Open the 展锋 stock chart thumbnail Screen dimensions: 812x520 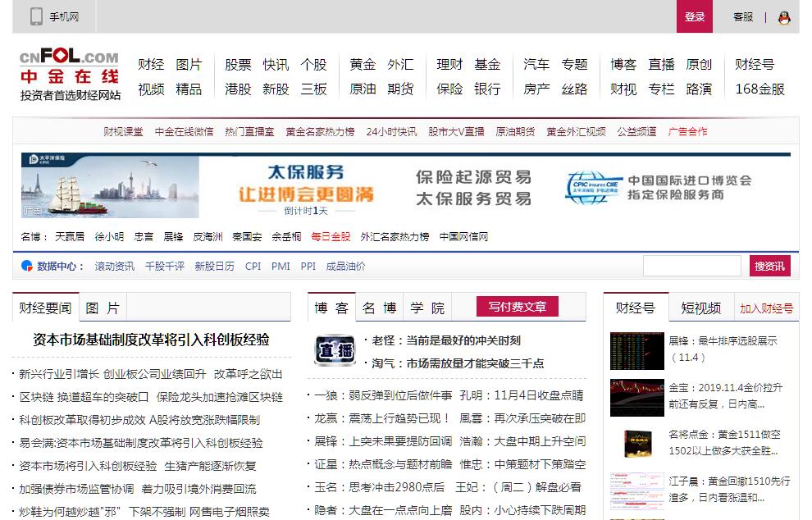pyautogui.click(x=636, y=350)
